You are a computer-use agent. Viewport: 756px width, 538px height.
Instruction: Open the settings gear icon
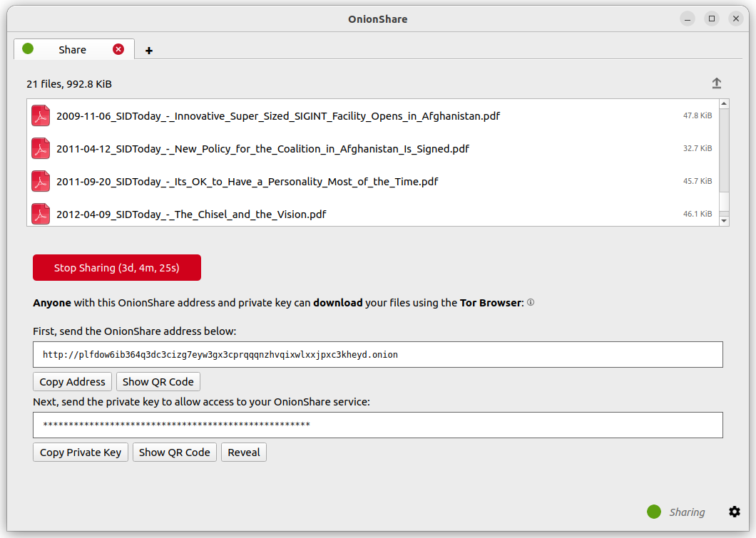click(x=735, y=512)
